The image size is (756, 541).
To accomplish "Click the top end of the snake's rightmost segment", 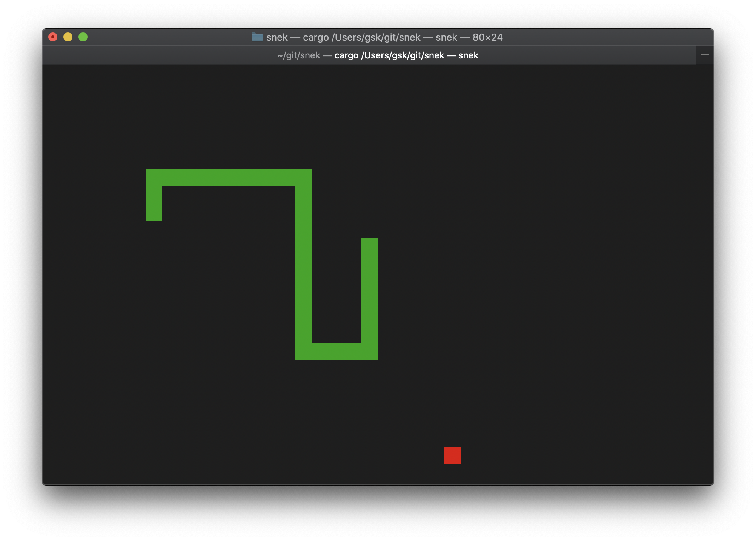I will pos(370,247).
